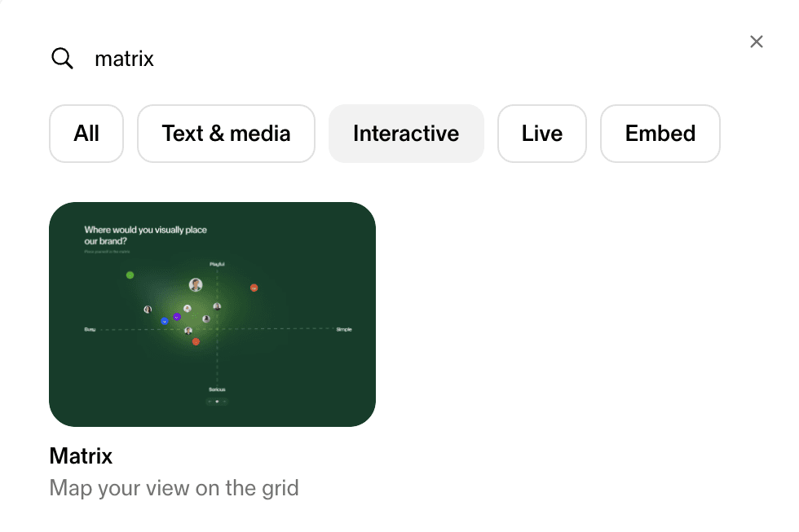Viewport: 799px width, 532px height.
Task: Click the orange dot in upper right of grid
Action: point(254,288)
